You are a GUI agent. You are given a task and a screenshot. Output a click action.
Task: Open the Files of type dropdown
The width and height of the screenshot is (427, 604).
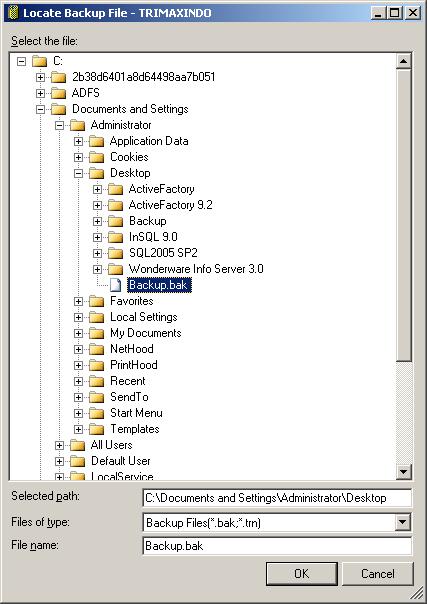pos(402,523)
